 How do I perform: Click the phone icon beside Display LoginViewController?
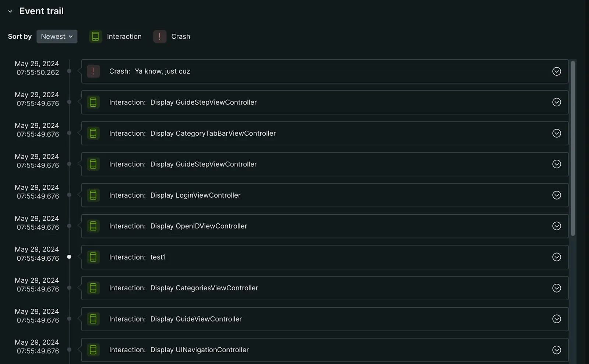coord(93,195)
